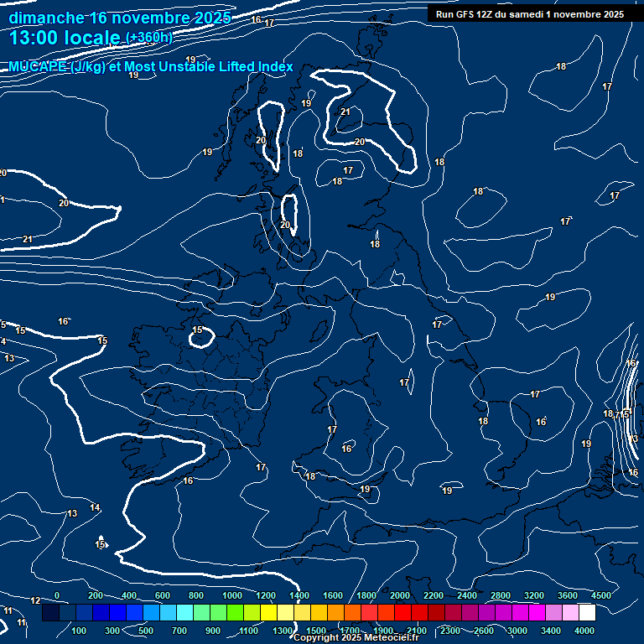Select the swatch between 2400 and 2600
Image resolution: width=644 pixels, height=644 pixels.
coord(470,612)
